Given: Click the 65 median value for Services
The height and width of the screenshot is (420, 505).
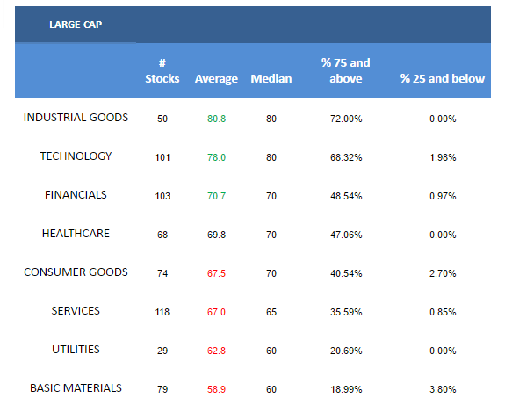Looking at the screenshot, I should tap(271, 312).
